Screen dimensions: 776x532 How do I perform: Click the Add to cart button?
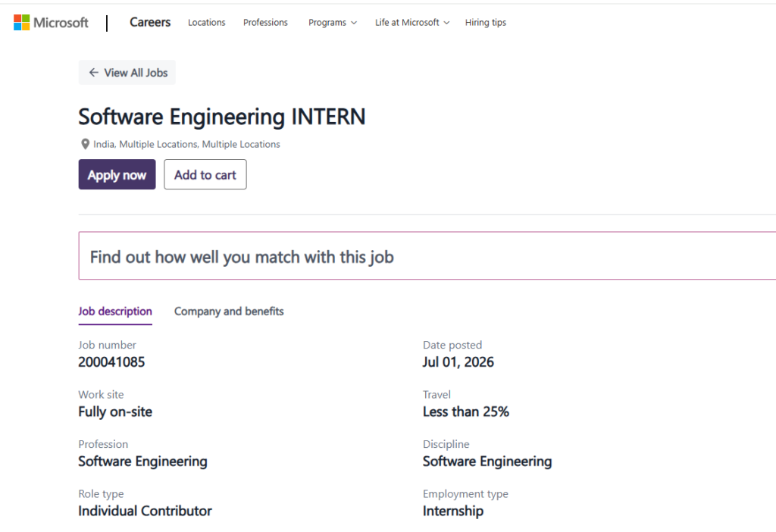tap(205, 174)
